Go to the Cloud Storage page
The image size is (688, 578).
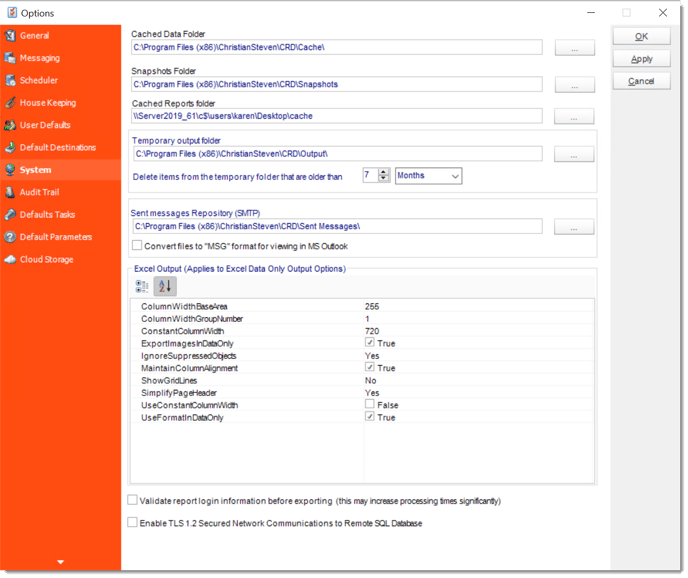coord(47,259)
